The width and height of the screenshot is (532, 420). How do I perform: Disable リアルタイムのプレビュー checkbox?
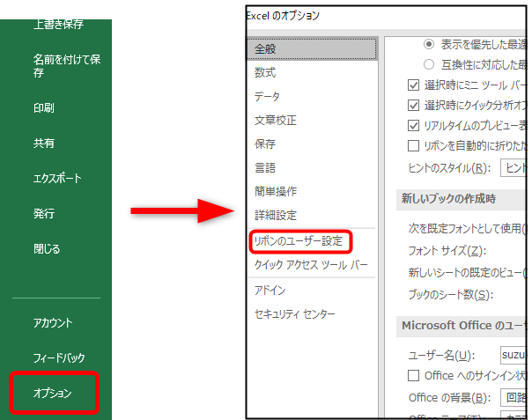(x=413, y=126)
